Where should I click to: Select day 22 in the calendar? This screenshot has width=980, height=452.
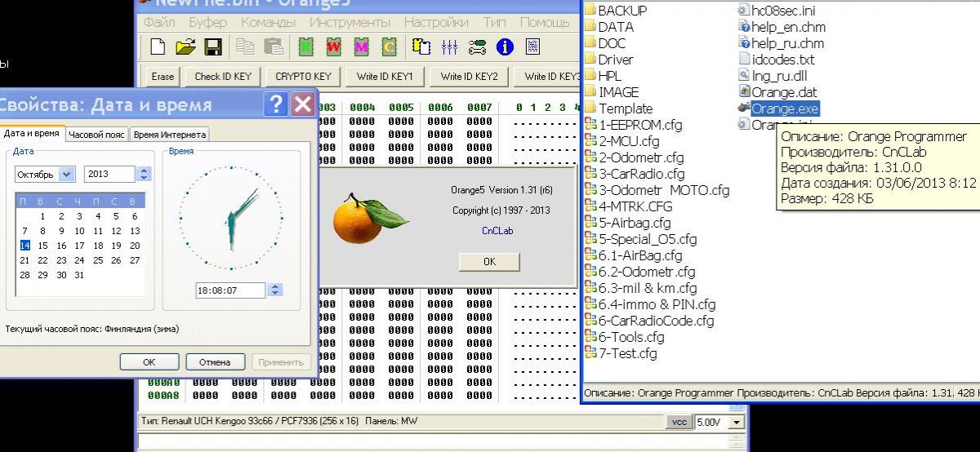42,260
